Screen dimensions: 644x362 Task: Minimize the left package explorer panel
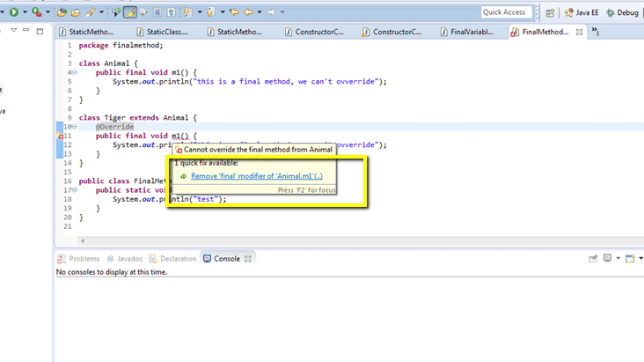[x=26, y=31]
